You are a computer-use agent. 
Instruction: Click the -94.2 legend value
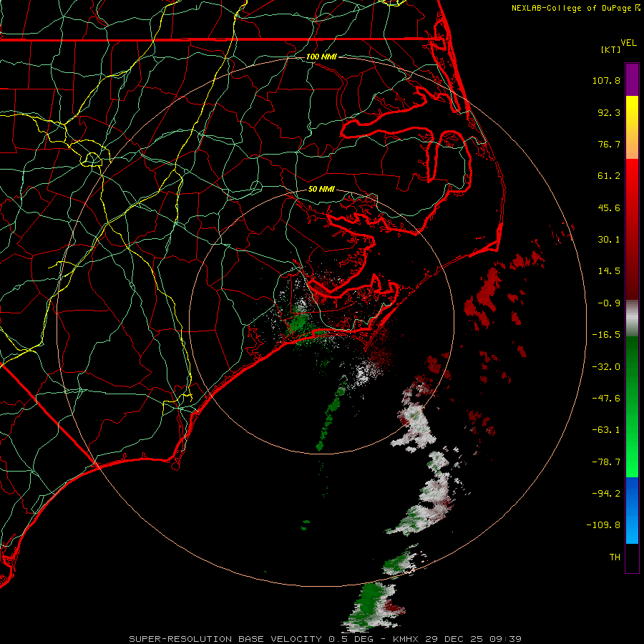coord(606,494)
